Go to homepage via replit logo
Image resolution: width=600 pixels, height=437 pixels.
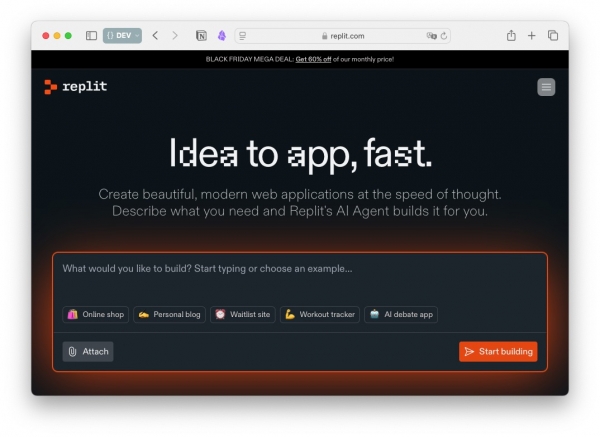click(76, 87)
